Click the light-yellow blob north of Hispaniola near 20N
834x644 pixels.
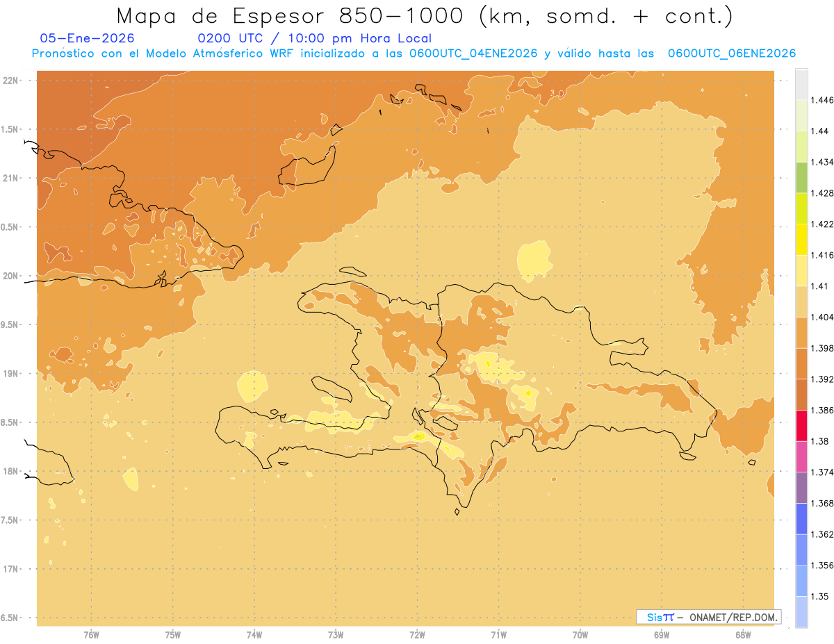tap(534, 261)
